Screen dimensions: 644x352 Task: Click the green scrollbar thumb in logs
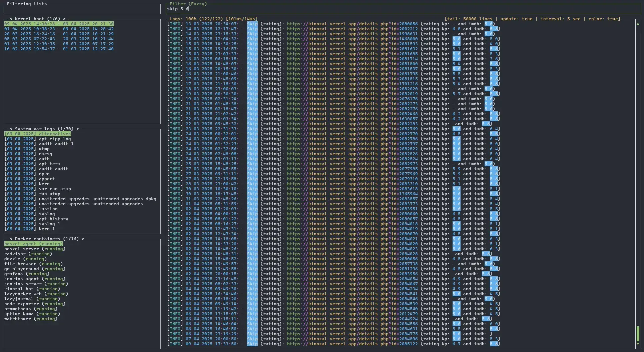pos(638,334)
